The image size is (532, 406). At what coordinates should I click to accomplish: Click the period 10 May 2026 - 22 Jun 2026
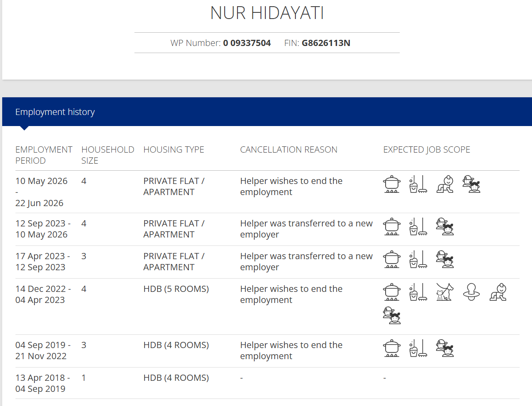pyautogui.click(x=42, y=192)
